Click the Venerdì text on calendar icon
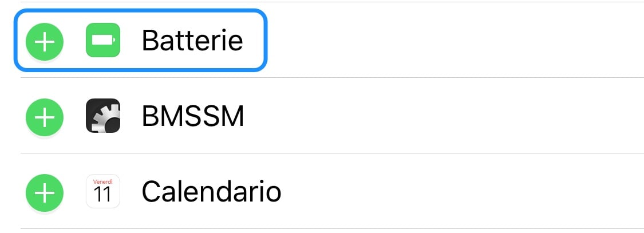Image resolution: width=644 pixels, height=233 pixels. (x=102, y=181)
